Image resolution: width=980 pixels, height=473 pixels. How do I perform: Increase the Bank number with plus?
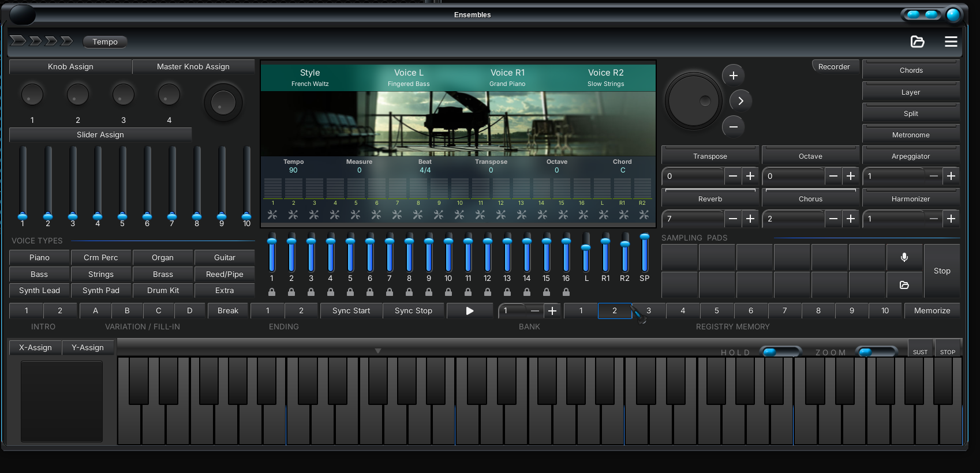pos(552,311)
